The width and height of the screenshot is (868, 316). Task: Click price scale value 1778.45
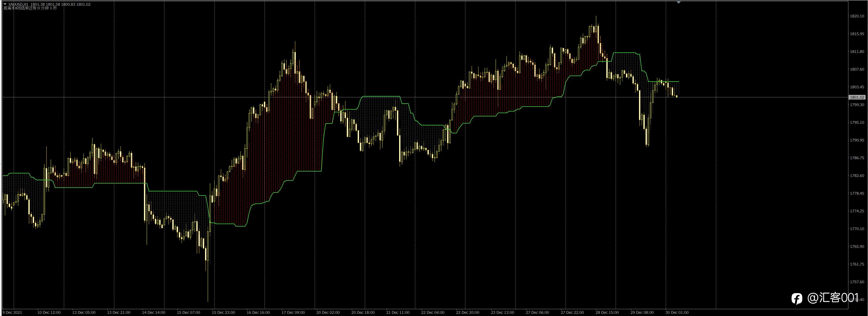[857, 193]
